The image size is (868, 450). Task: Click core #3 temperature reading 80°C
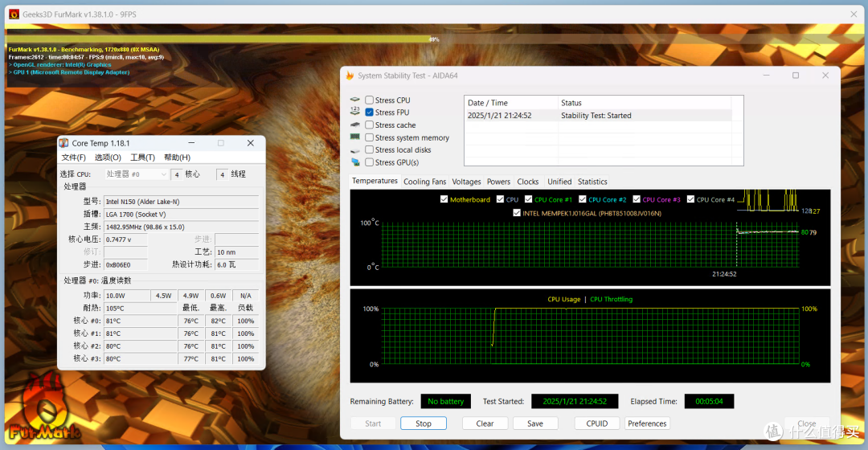tap(140, 358)
